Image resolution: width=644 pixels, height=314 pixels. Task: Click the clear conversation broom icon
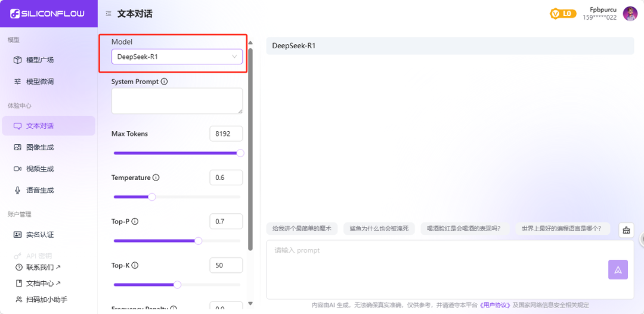(626, 230)
